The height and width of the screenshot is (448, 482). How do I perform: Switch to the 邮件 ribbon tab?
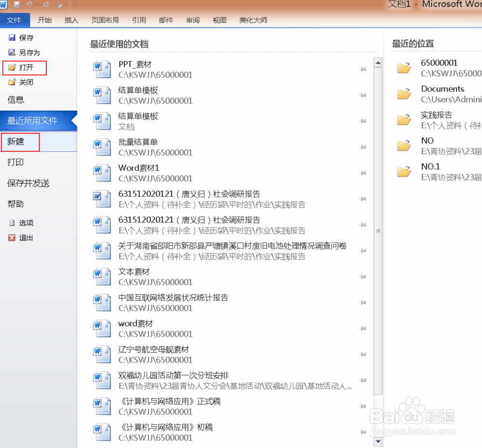pyautogui.click(x=166, y=20)
